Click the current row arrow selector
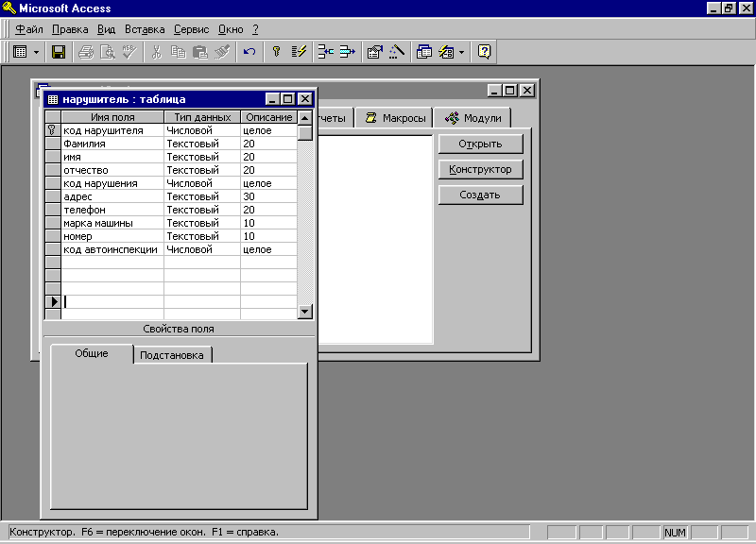 tap(53, 301)
